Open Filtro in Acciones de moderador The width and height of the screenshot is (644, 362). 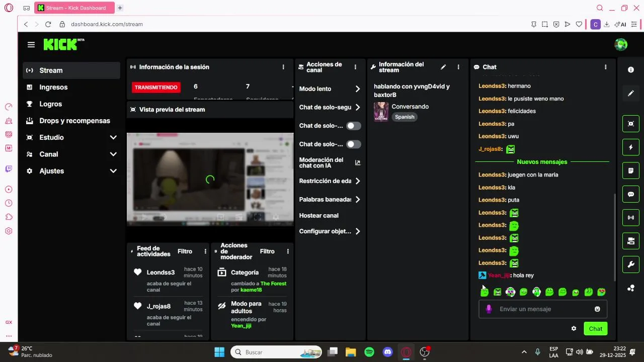coord(267,251)
